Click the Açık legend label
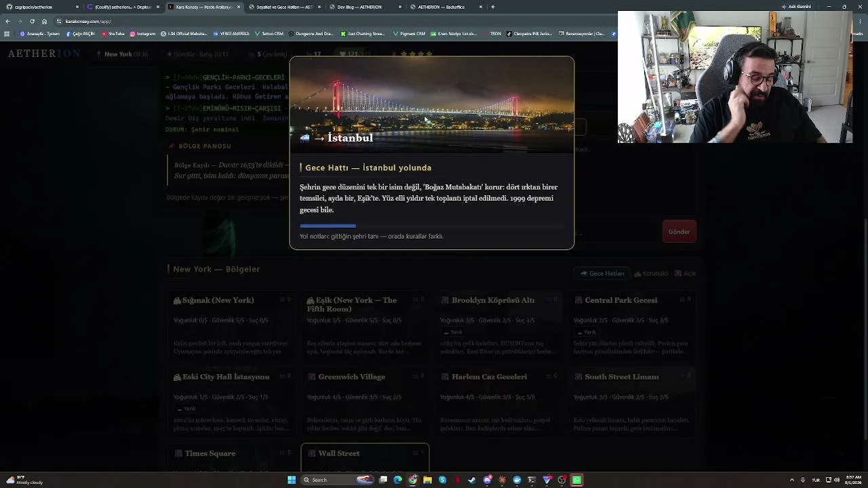The image size is (868, 488). click(685, 273)
